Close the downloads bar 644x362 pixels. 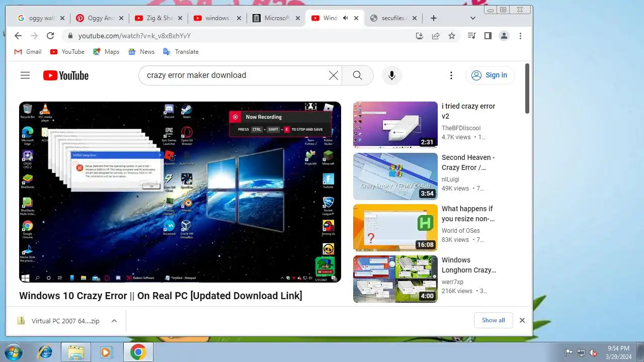pos(522,320)
